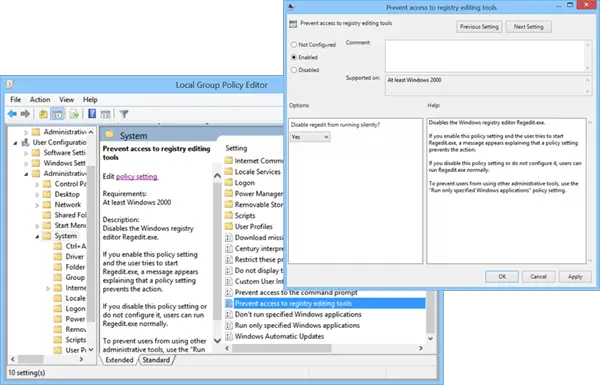Viewport: 600px width, 385px height.
Task: Select the Enabled radio button
Action: pos(294,57)
